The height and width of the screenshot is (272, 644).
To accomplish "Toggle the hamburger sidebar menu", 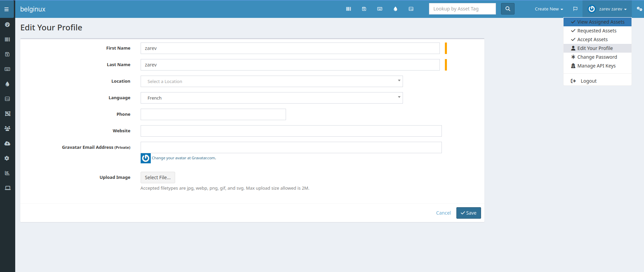I will pos(6,9).
